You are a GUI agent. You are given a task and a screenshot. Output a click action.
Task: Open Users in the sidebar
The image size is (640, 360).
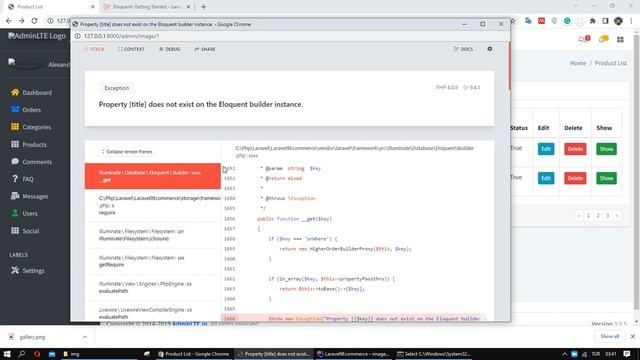pos(24,213)
